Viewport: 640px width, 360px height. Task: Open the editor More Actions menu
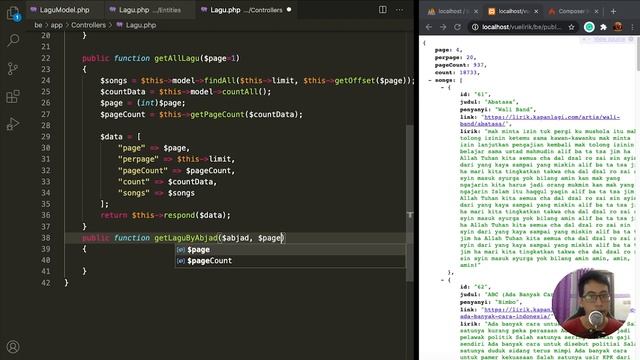399,9
